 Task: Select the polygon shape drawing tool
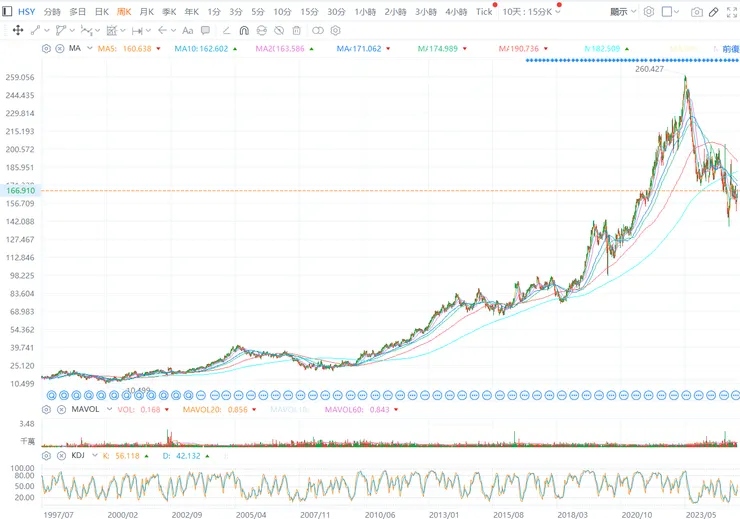(60, 31)
